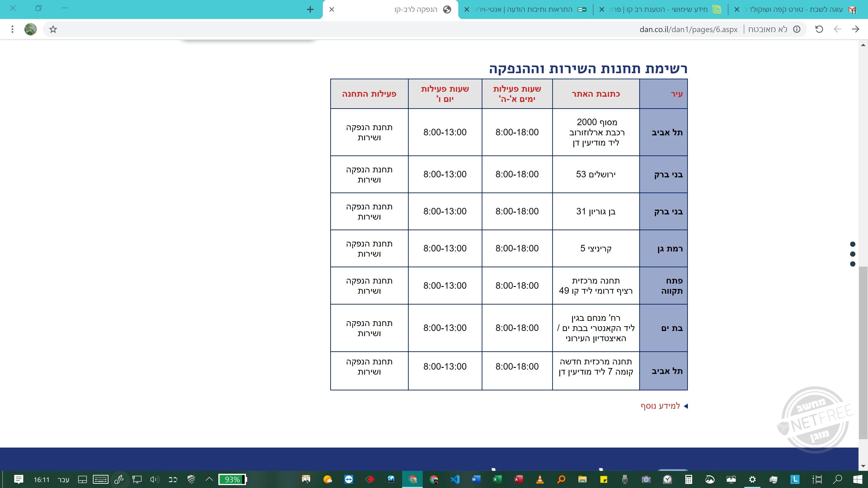Image resolution: width=868 pixels, height=488 pixels.
Task: Click the reload page icon
Action: 819,29
